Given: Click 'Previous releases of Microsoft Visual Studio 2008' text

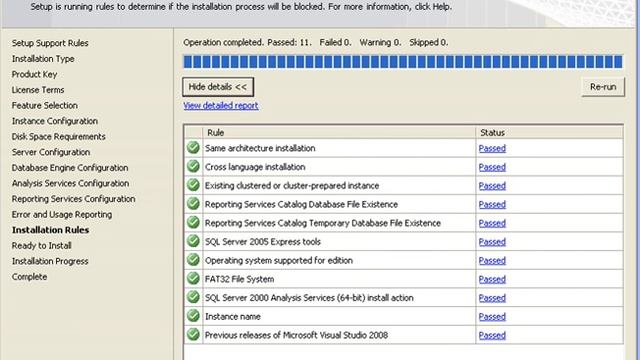Looking at the screenshot, I should 296,336.
